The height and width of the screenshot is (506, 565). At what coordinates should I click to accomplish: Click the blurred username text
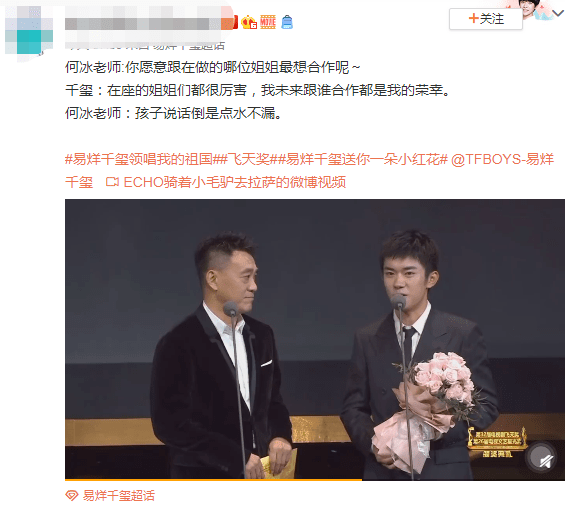pos(143,23)
